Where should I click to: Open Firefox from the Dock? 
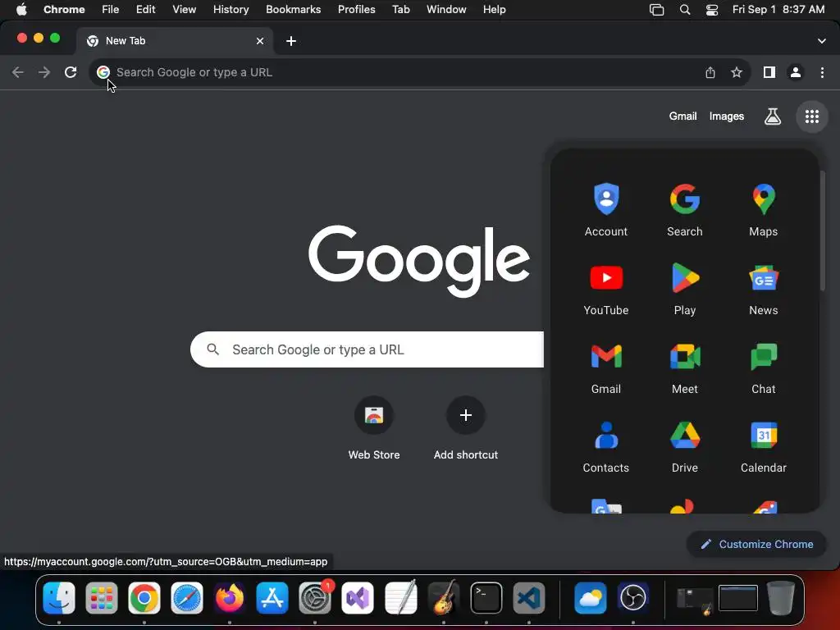tap(230, 598)
